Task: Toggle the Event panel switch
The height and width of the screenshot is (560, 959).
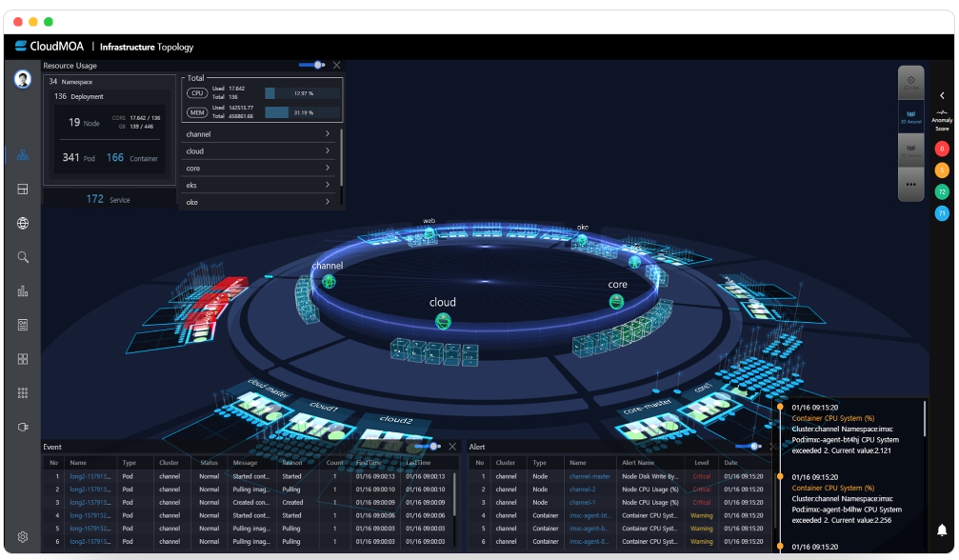Action: coord(429,446)
